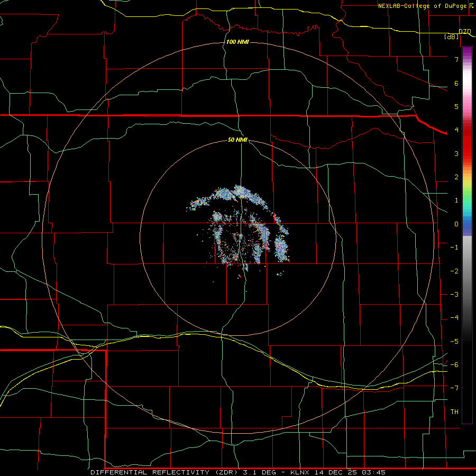Select the 2 dB tick label on the scale
This screenshot has height=476, width=476.
[x=456, y=177]
